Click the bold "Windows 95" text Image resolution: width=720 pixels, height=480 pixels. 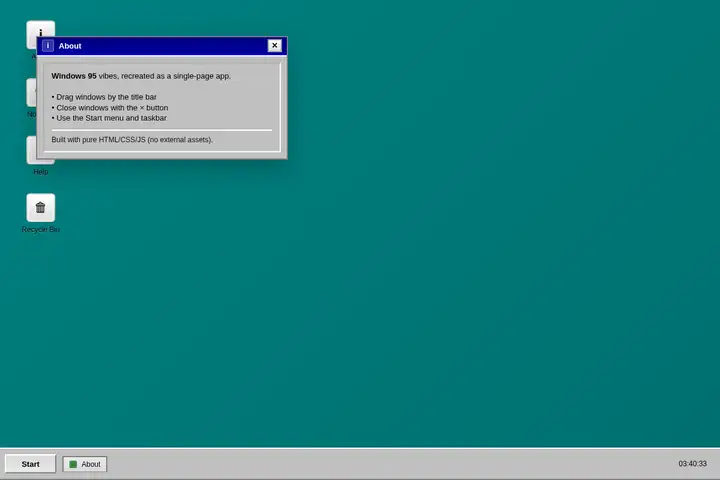click(74, 76)
